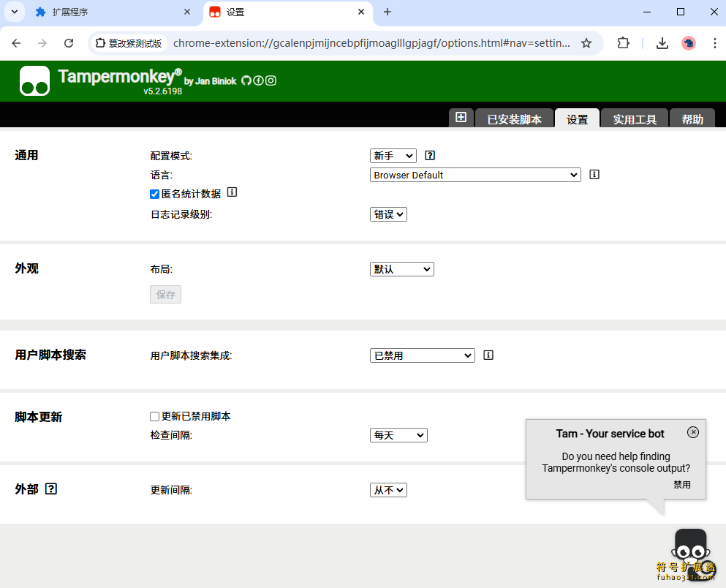Click the 保存 button
This screenshot has height=588, width=726.
point(165,295)
